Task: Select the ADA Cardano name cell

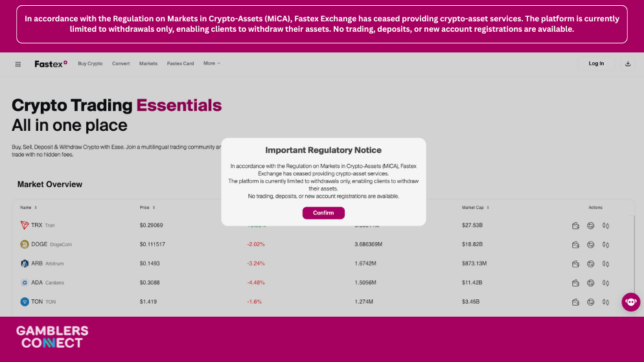Action: pos(42,282)
